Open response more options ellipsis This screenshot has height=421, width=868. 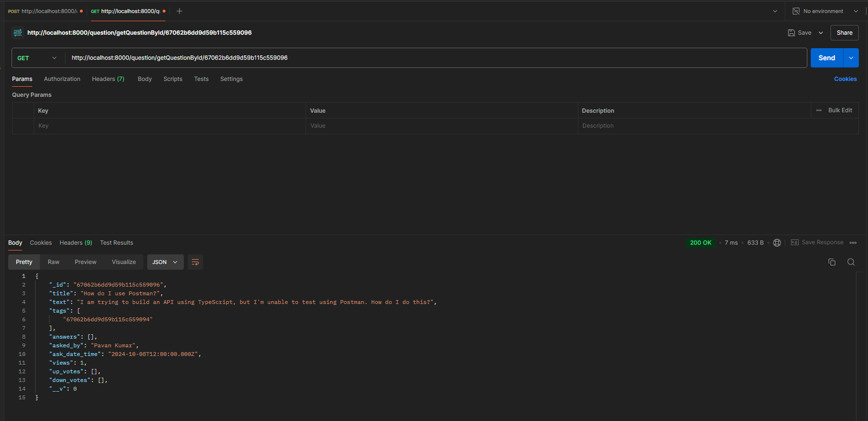pyautogui.click(x=853, y=243)
